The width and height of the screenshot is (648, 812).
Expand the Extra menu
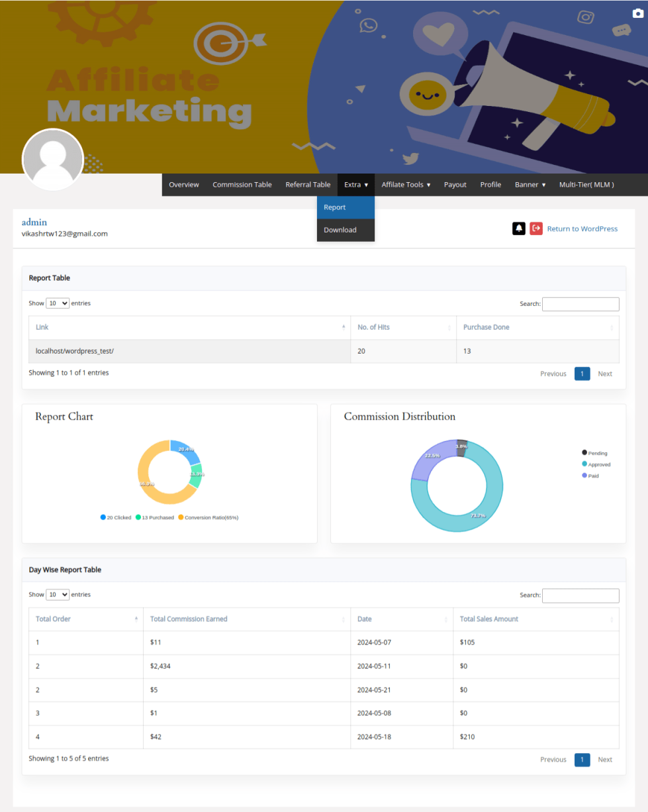(356, 185)
